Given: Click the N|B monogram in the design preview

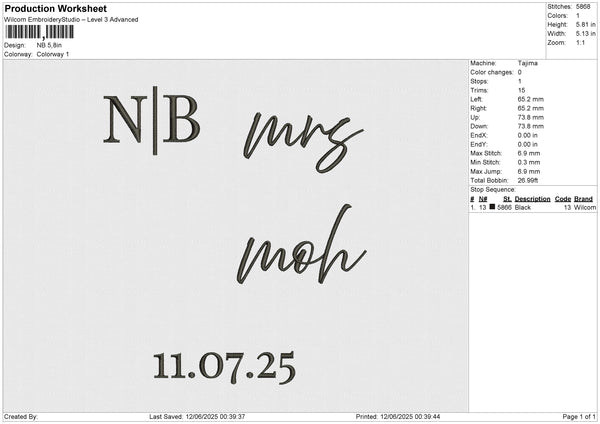Looking at the screenshot, I should pyautogui.click(x=152, y=120).
